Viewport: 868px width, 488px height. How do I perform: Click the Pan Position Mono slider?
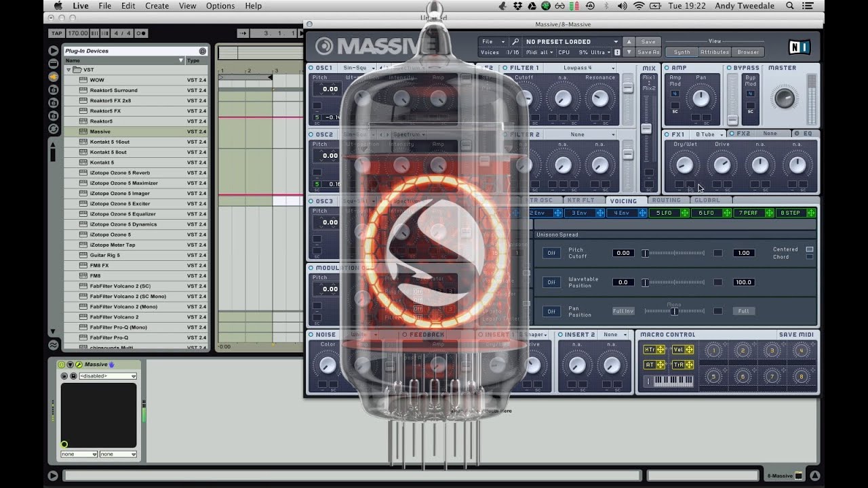coord(674,311)
